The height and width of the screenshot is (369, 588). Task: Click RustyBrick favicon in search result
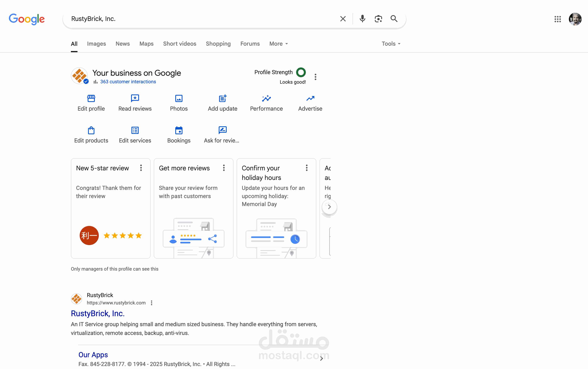pyautogui.click(x=76, y=299)
